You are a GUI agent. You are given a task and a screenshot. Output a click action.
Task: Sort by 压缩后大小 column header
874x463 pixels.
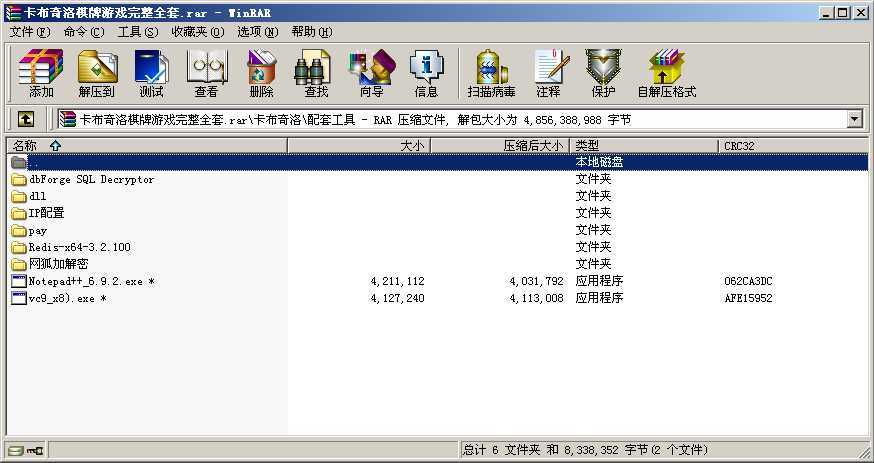tap(500, 145)
